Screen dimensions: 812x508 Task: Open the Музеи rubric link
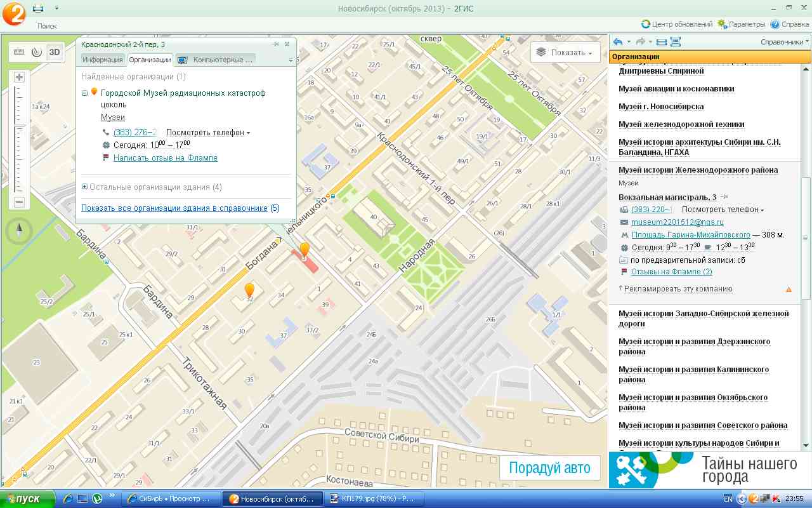click(x=113, y=117)
